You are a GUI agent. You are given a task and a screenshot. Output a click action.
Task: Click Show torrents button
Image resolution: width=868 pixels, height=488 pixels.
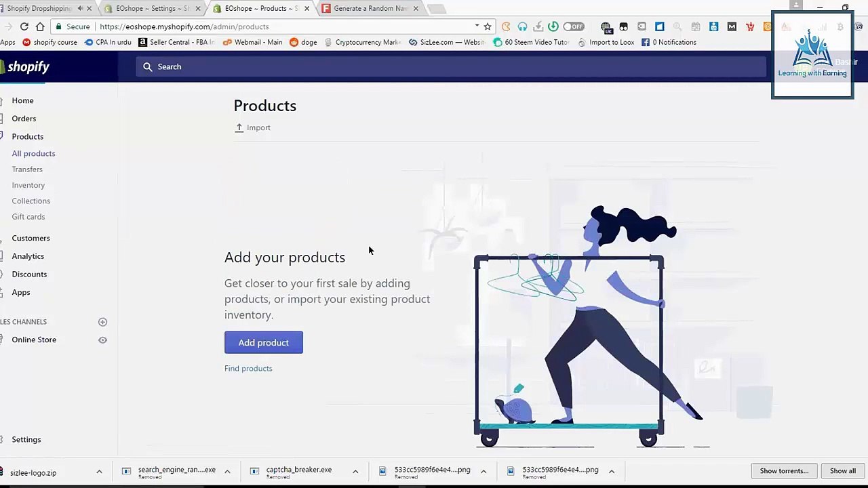784,471
